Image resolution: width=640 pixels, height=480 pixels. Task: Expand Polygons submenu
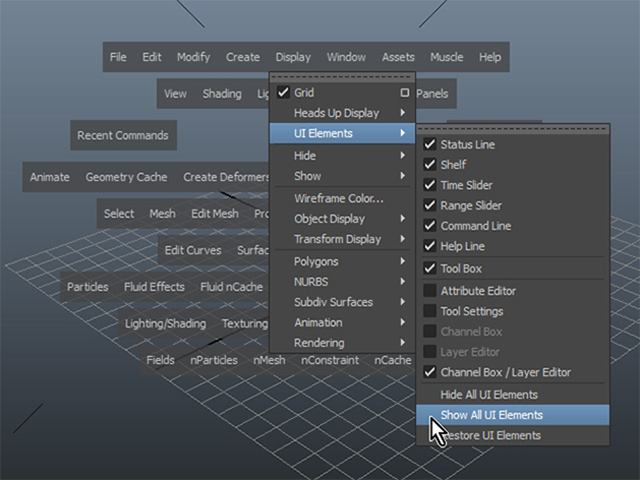point(342,261)
